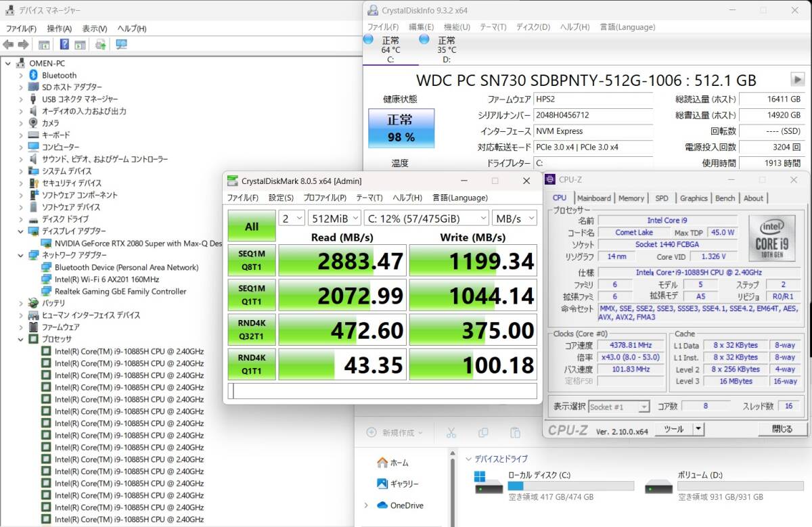This screenshot has width=812, height=527.
Task: Select the ローカル ディスク (C:) drive icon
Action: point(489,484)
